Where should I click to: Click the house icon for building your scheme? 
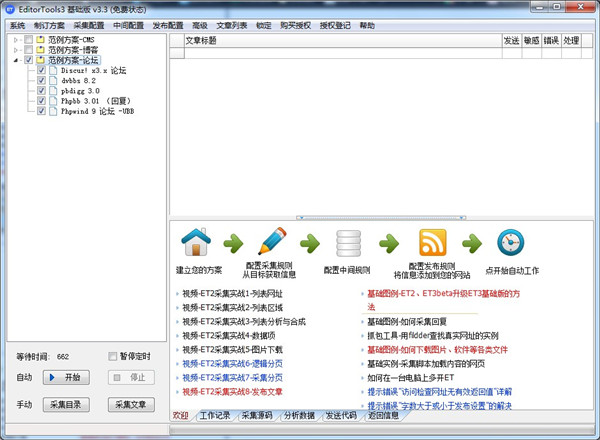coord(196,242)
